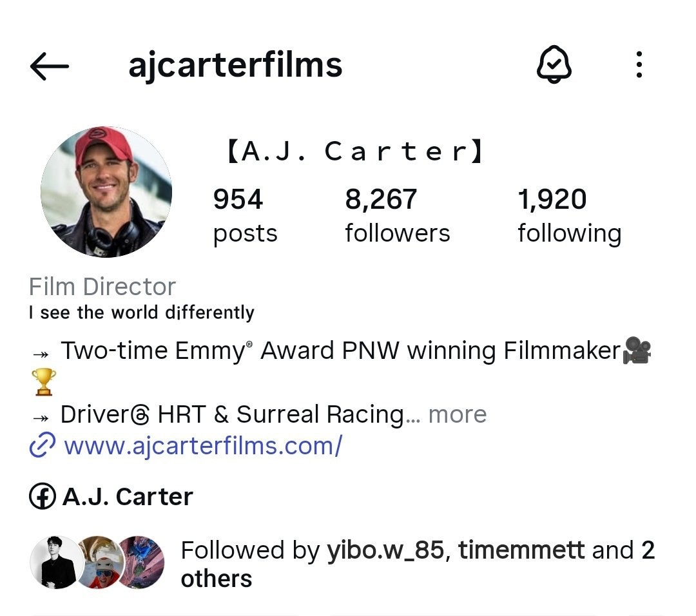
Task: Tap the back arrow icon
Action: pyautogui.click(x=49, y=66)
